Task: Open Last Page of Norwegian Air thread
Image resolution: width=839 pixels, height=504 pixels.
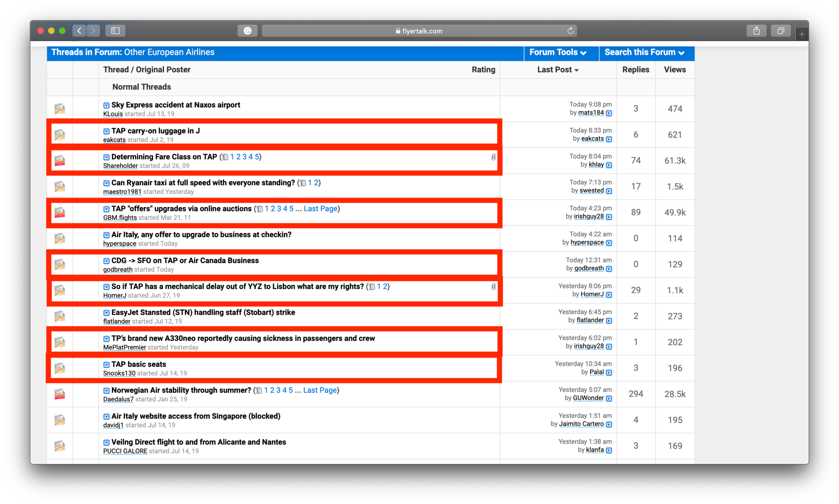Action: coord(320,390)
